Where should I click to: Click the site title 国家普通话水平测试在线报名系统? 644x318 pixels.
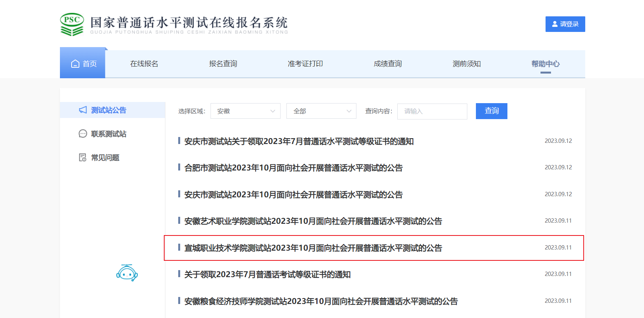click(189, 22)
